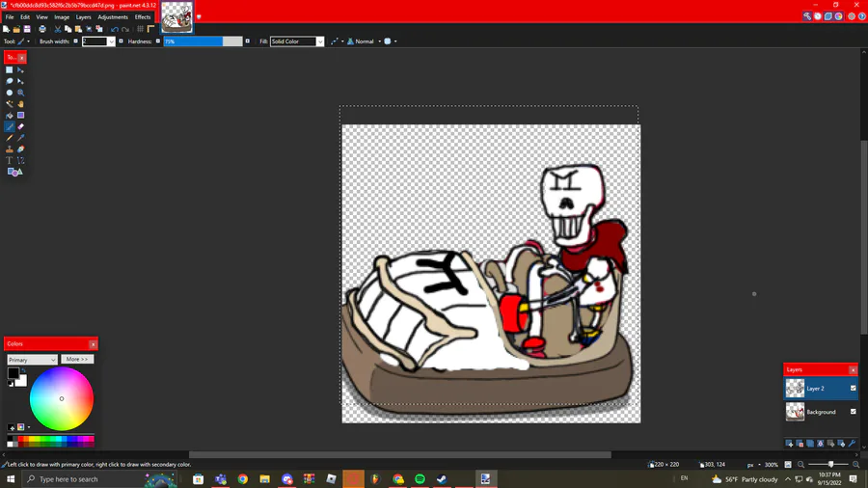Open layer properties wrench icon
The height and width of the screenshot is (488, 868).
[852, 444]
